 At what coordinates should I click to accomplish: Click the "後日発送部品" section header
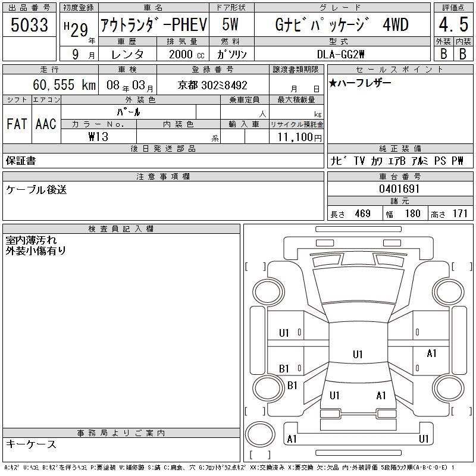click(x=163, y=148)
